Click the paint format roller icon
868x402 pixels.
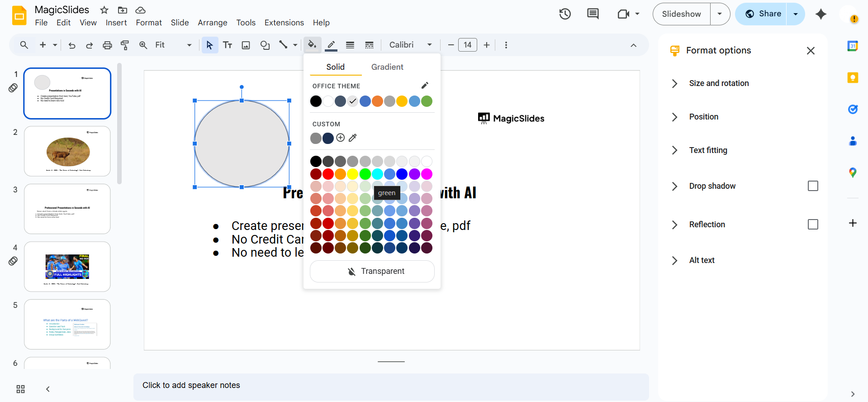[125, 45]
